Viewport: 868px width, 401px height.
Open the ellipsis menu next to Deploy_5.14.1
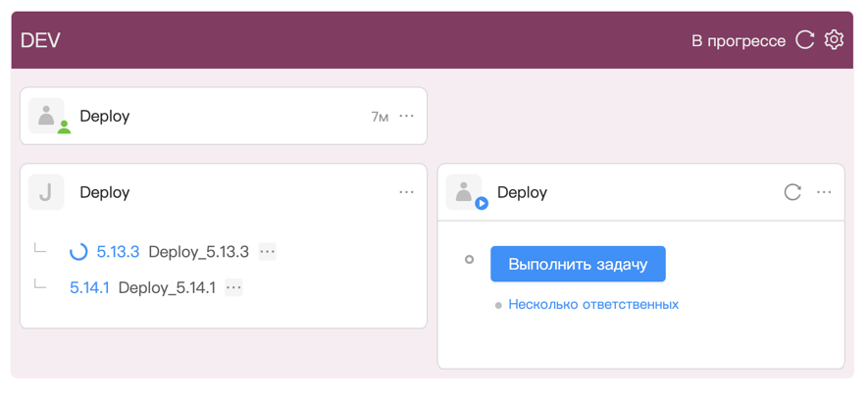(233, 287)
